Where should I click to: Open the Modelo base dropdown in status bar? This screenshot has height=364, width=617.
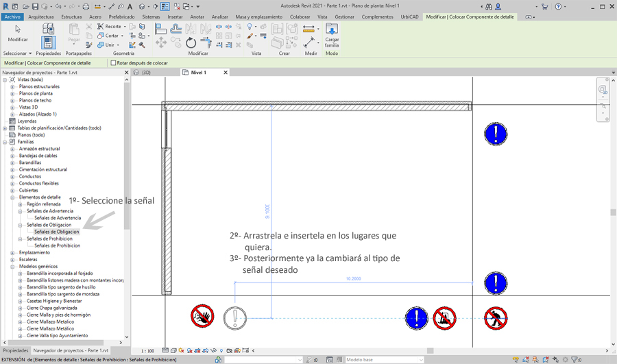[383, 360]
